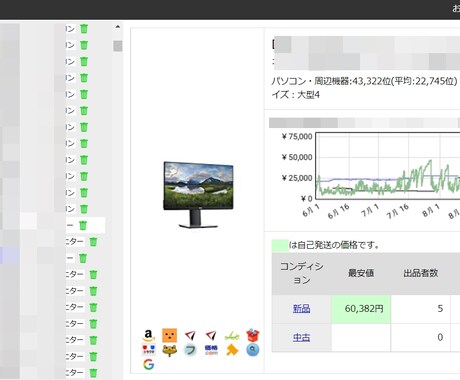The image size is (460, 380).
Task: Click the 7月 16 date label on graph
Action: (x=398, y=212)
